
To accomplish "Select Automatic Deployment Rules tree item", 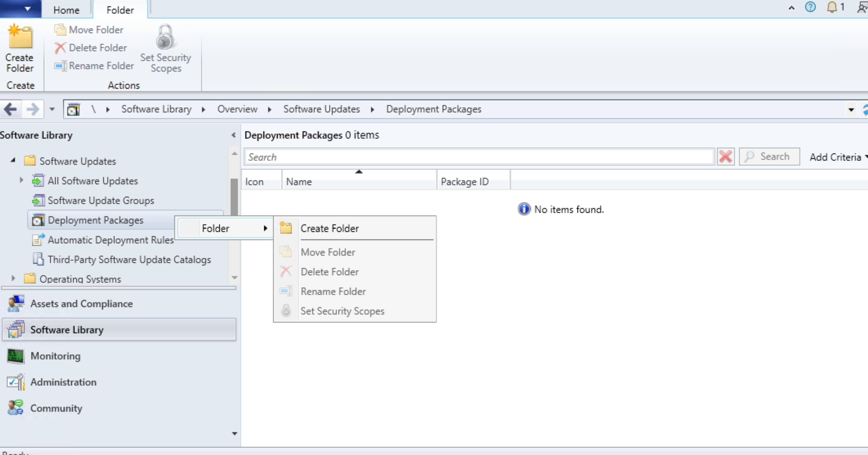I will (x=111, y=240).
